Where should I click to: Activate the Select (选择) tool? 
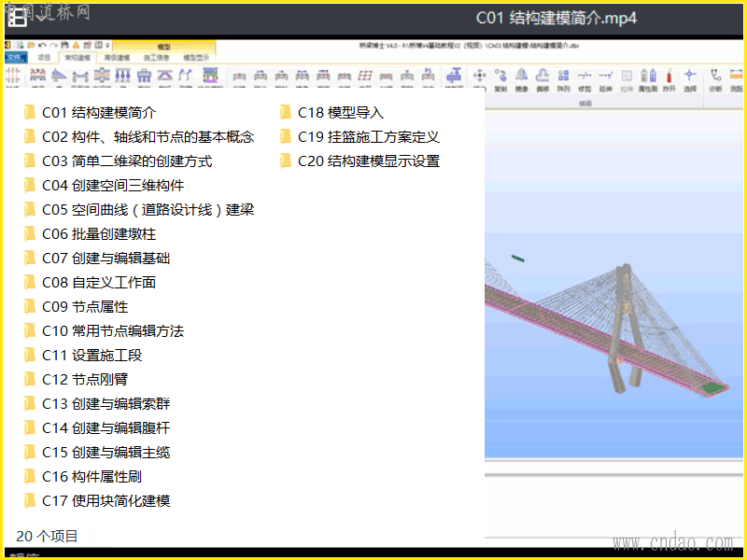(x=690, y=76)
